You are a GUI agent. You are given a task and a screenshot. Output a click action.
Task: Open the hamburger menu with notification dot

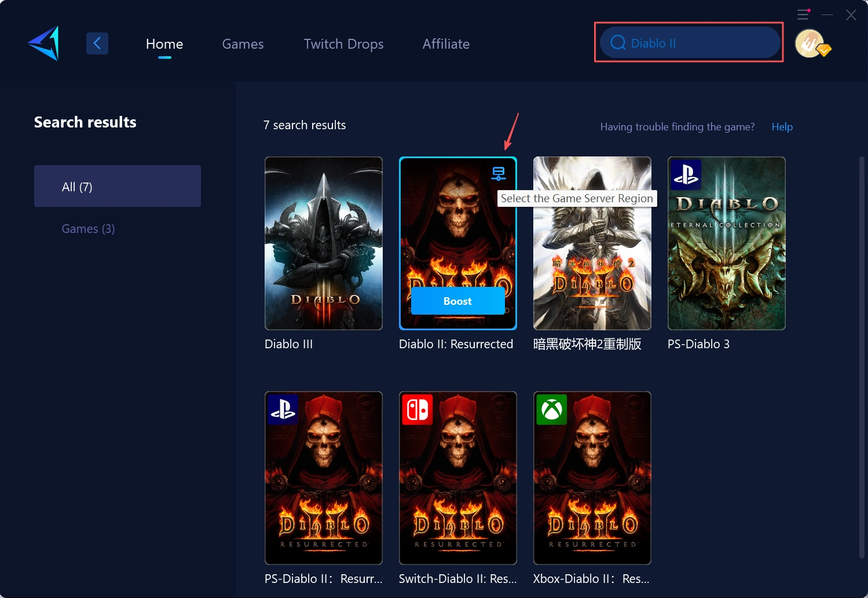(x=803, y=14)
